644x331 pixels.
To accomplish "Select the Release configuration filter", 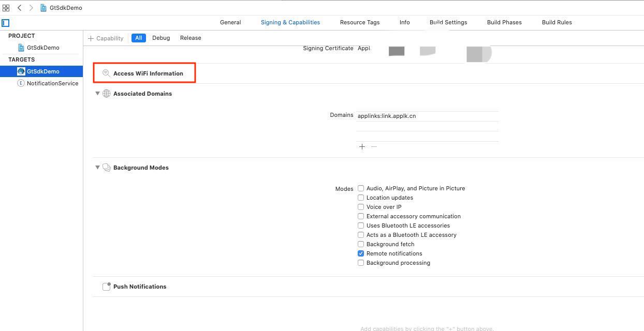I will [x=191, y=38].
